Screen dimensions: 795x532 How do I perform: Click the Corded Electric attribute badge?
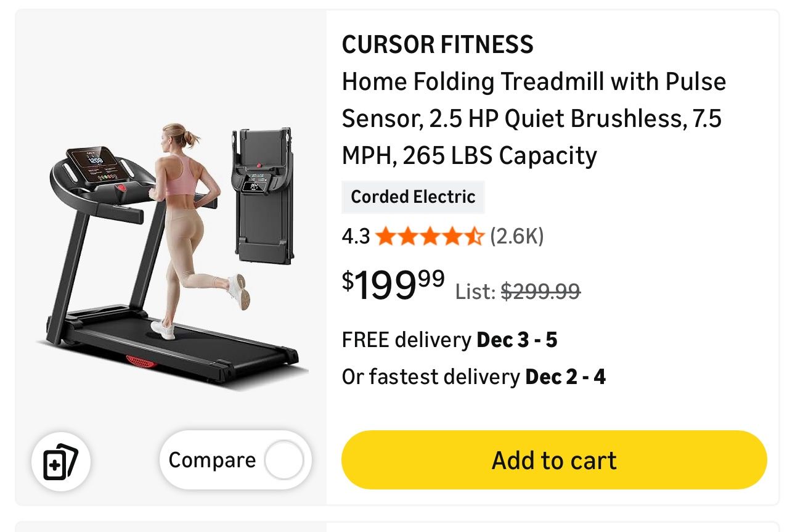(x=413, y=197)
